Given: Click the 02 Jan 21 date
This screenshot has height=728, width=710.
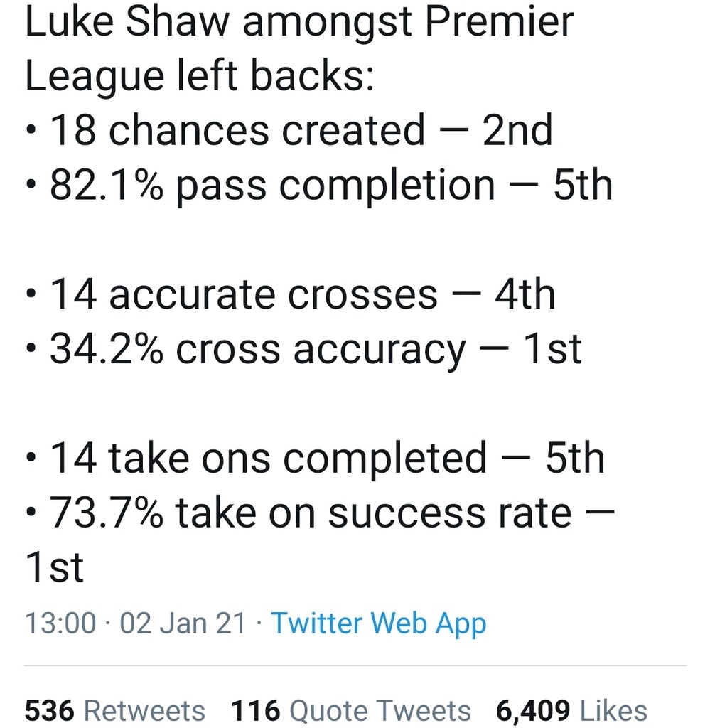Looking at the screenshot, I should [x=183, y=623].
